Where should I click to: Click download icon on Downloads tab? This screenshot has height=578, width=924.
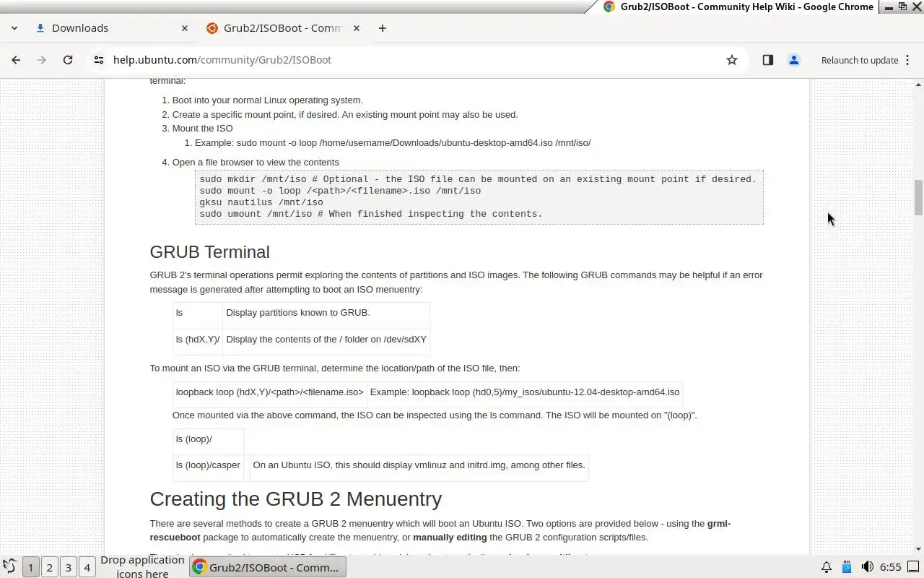(x=40, y=28)
